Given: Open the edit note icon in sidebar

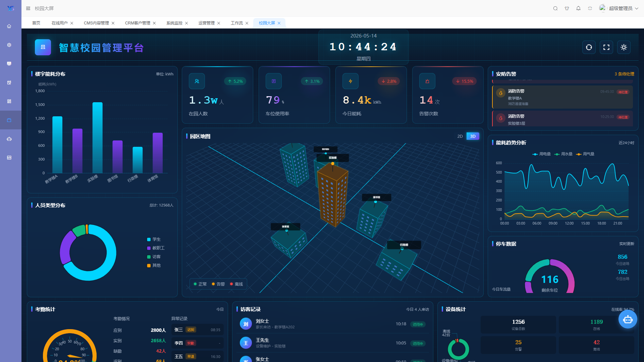Looking at the screenshot, I should click(9, 82).
